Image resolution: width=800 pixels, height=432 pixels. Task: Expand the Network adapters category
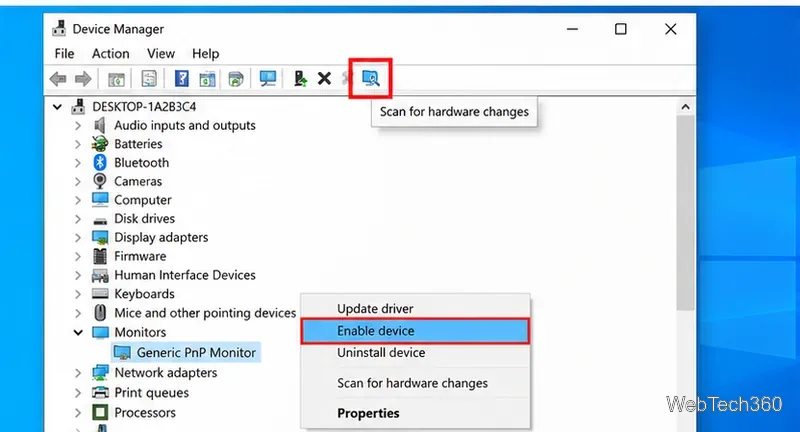(78, 373)
